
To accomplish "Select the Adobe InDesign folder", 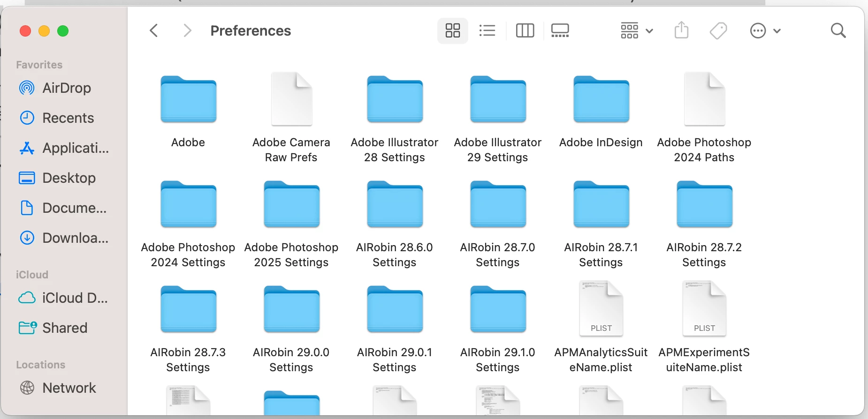I will pos(601,99).
